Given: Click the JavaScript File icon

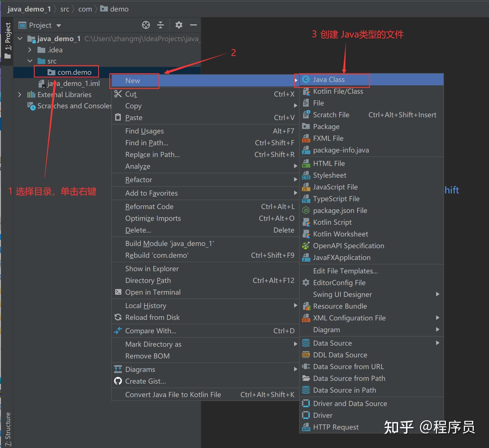Looking at the screenshot, I should [306, 187].
